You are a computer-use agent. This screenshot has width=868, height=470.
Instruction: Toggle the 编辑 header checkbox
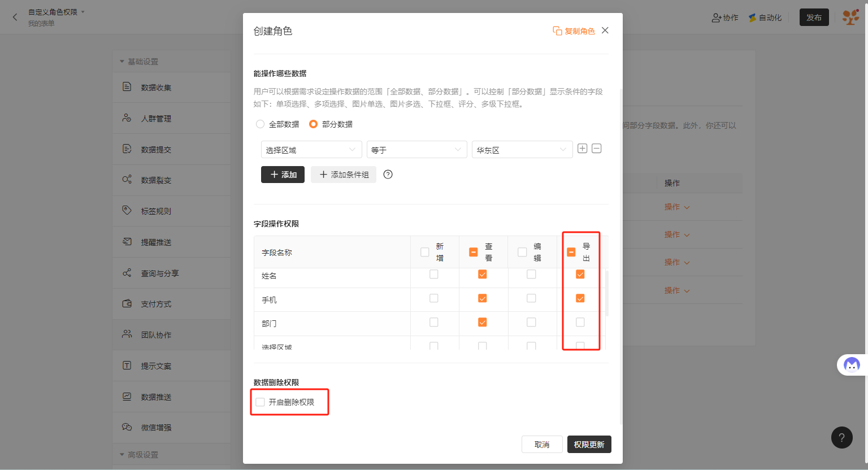click(522, 252)
